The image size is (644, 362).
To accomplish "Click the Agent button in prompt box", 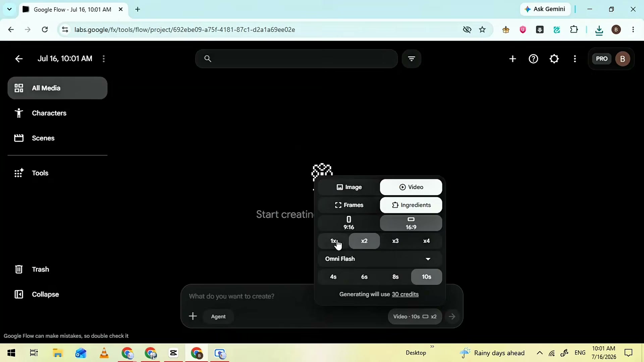I will pos(218,316).
